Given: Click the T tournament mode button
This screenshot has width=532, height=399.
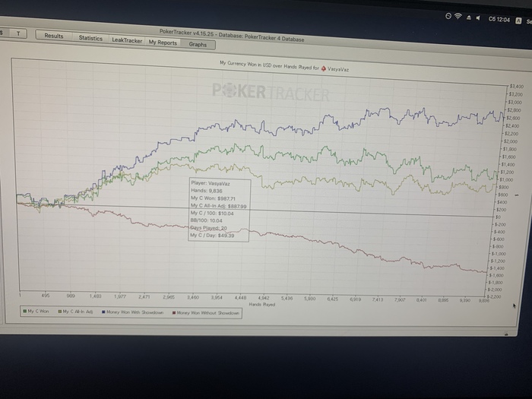Looking at the screenshot, I should pyautogui.click(x=18, y=33).
